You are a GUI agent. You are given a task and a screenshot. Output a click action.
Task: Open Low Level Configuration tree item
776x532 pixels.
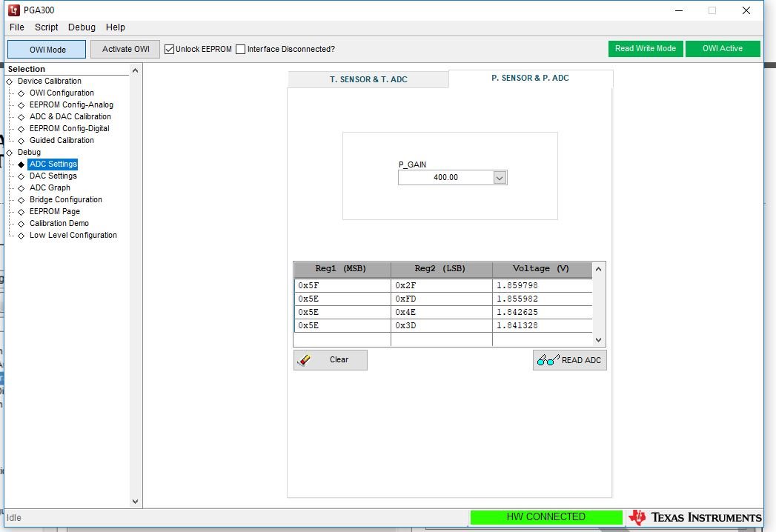tap(73, 236)
